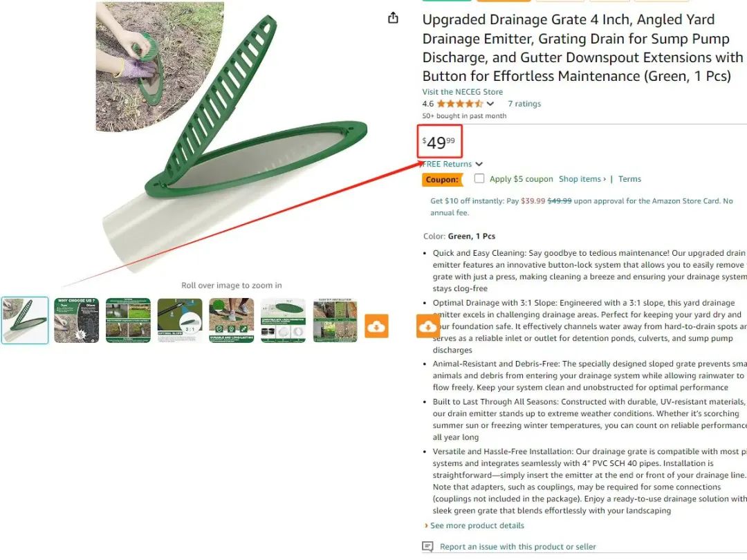Open the coupon Terms link
The height and width of the screenshot is (560, 747).
click(x=629, y=179)
